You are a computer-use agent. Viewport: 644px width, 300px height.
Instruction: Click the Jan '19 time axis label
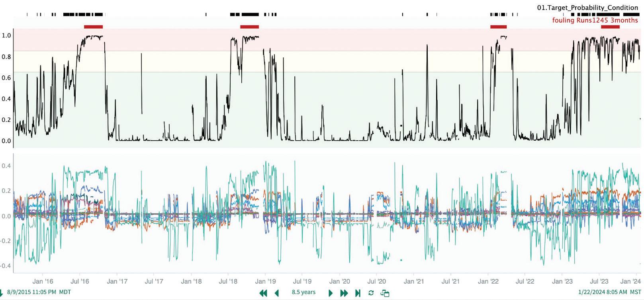point(265,281)
